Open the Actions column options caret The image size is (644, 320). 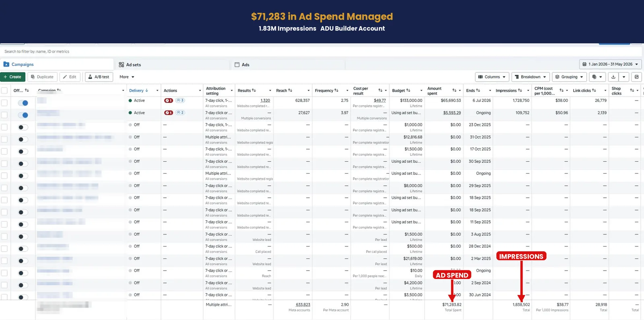(200, 90)
